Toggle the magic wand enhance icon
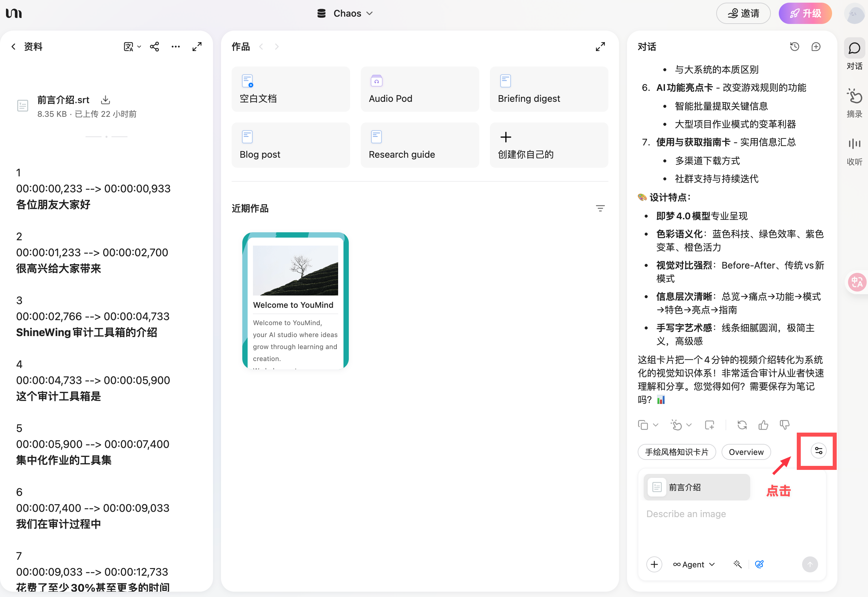Viewport: 868px width, 597px height. tap(737, 564)
